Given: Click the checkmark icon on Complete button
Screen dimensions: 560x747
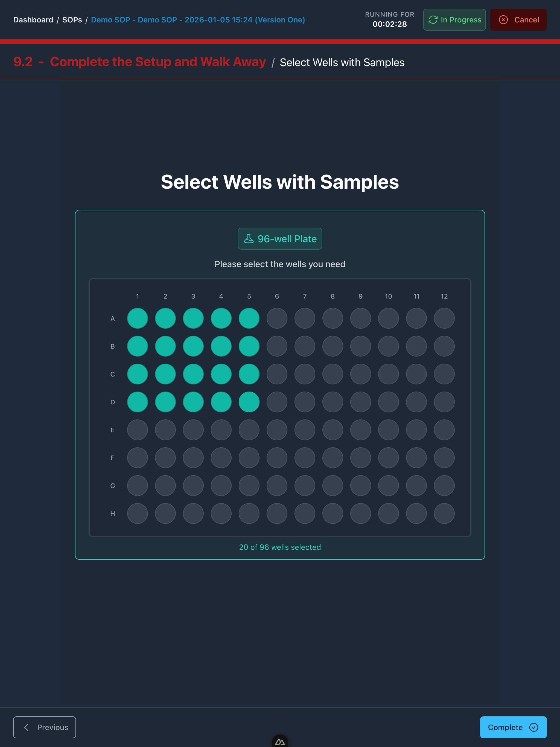Looking at the screenshot, I should click(x=534, y=727).
